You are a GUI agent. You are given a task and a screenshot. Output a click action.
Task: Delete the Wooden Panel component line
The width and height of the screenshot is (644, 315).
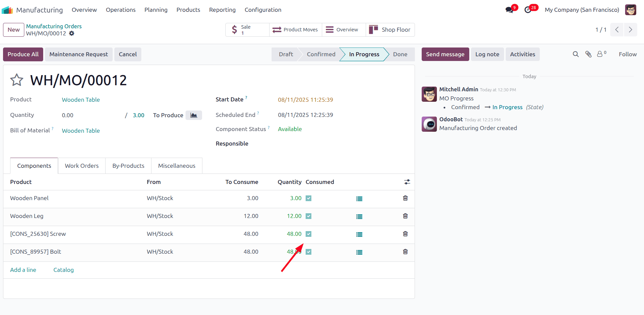click(405, 198)
